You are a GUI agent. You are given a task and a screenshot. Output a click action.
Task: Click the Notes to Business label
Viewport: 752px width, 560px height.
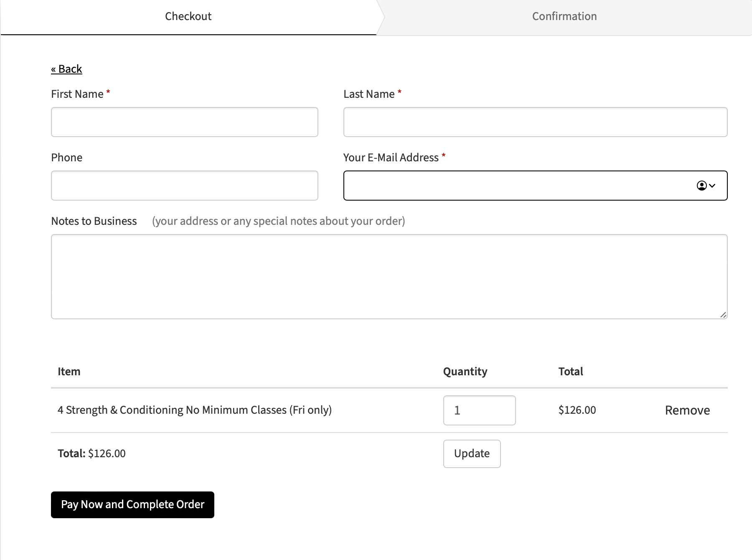[x=94, y=221]
